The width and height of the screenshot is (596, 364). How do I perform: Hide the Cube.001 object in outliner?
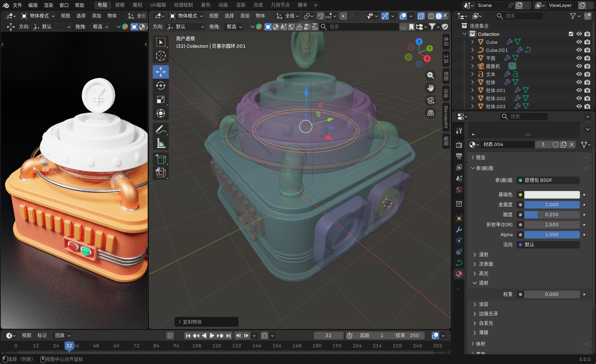(x=579, y=50)
